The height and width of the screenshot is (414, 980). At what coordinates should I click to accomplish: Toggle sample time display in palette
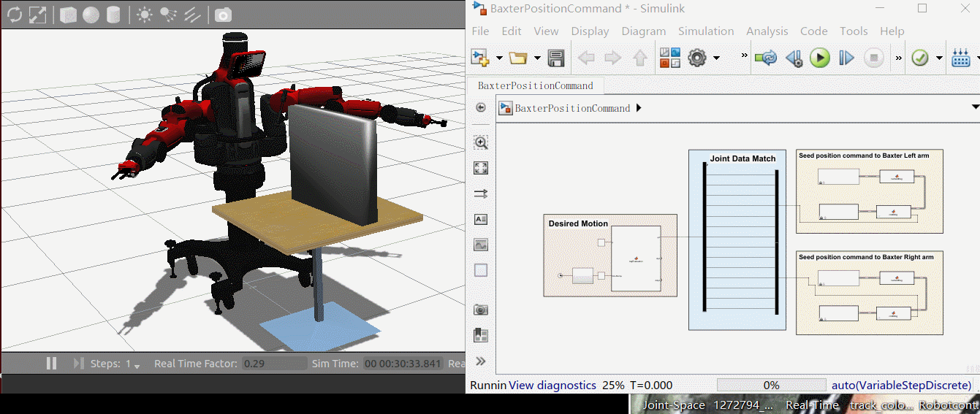point(481,193)
